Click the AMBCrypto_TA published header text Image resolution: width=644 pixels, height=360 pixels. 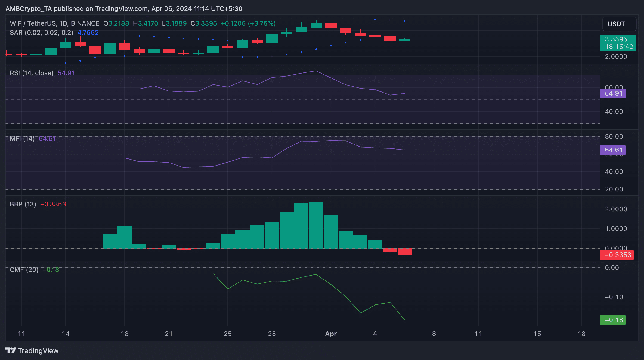click(x=124, y=9)
